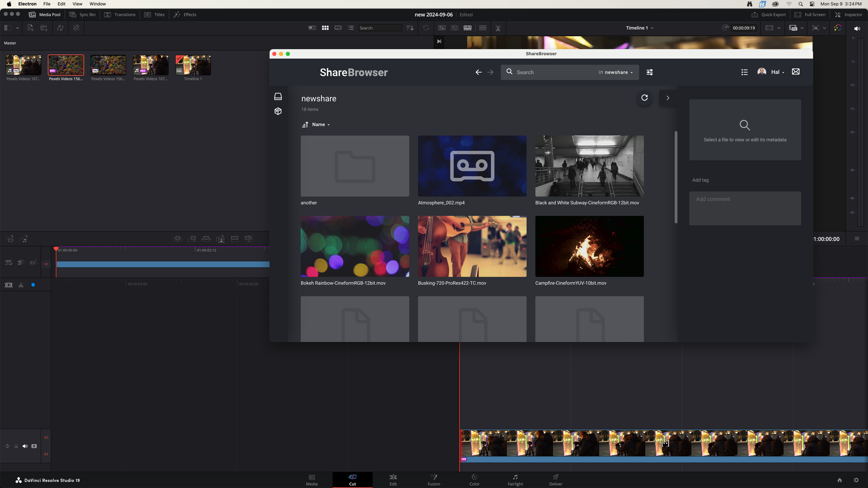Refresh the newshare folder

(645, 98)
